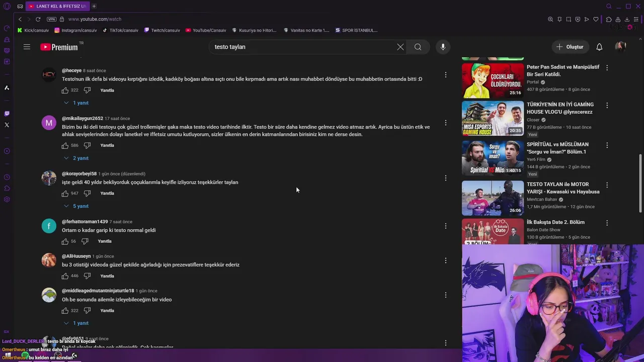Open options for TESTO TAYLAN ile MOTOR YARIŞI
The width and height of the screenshot is (644, 362).
[x=607, y=185]
